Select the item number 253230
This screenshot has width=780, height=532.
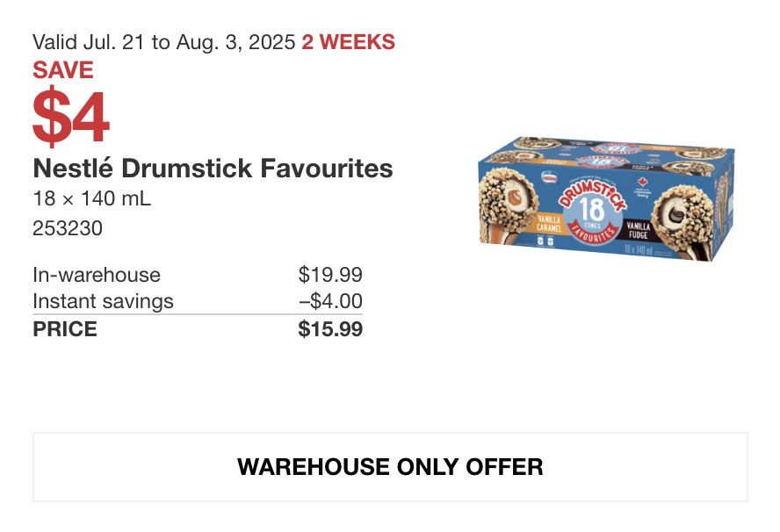tap(68, 228)
